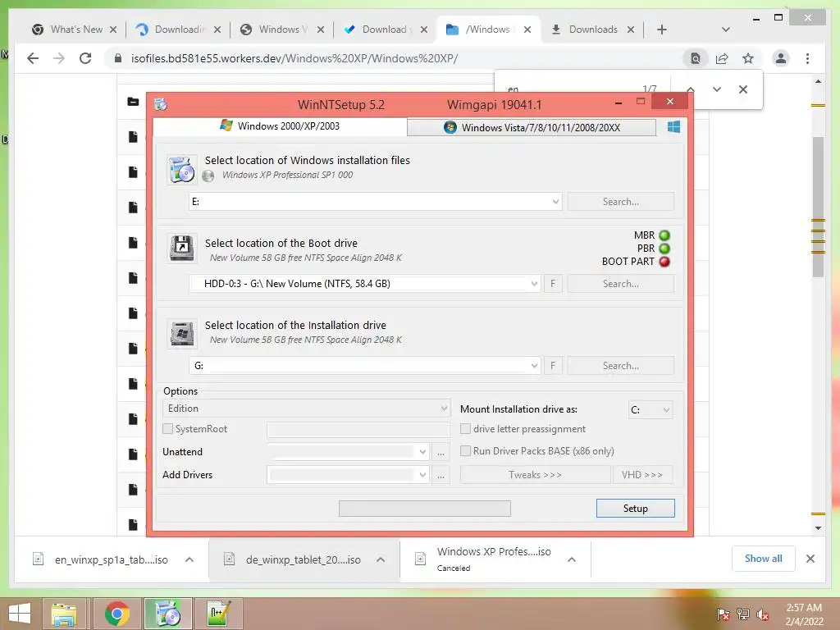Expand options for en_winxp_sp1a_tab iso download
The image size is (840, 630).
(x=189, y=559)
